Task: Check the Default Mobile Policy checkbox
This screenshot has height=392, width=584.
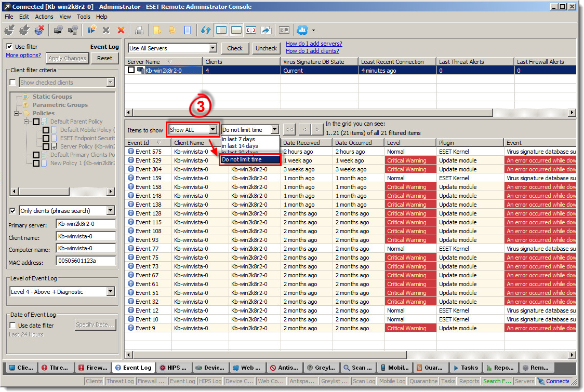Action: tap(46, 130)
